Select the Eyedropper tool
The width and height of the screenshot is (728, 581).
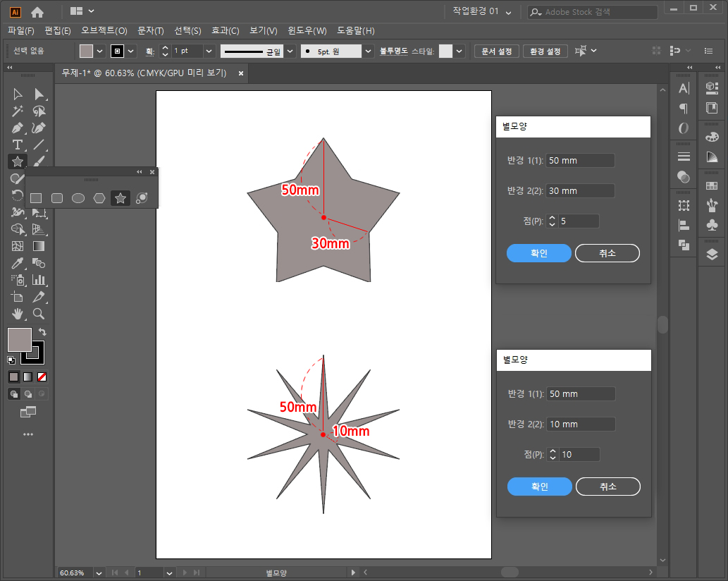click(18, 263)
